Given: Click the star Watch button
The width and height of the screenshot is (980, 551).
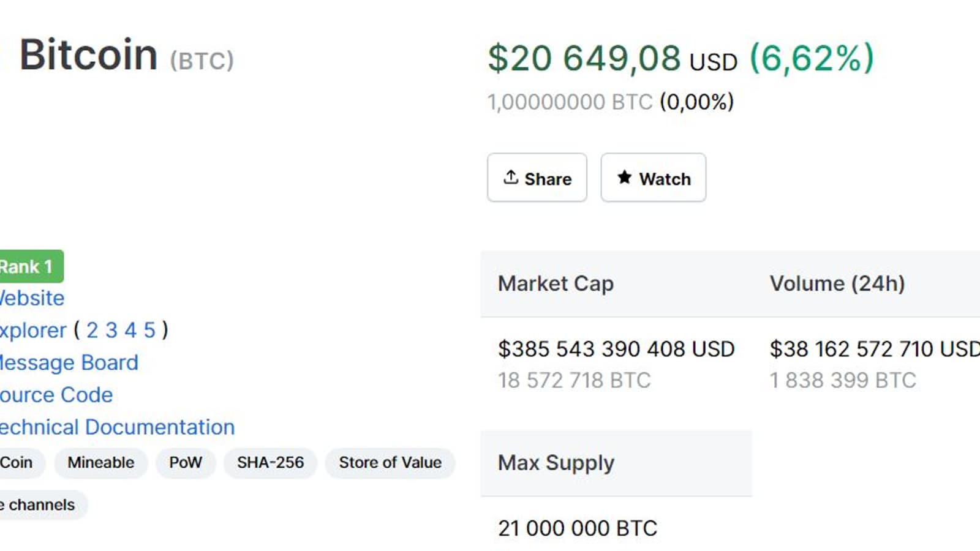Looking at the screenshot, I should pyautogui.click(x=653, y=178).
